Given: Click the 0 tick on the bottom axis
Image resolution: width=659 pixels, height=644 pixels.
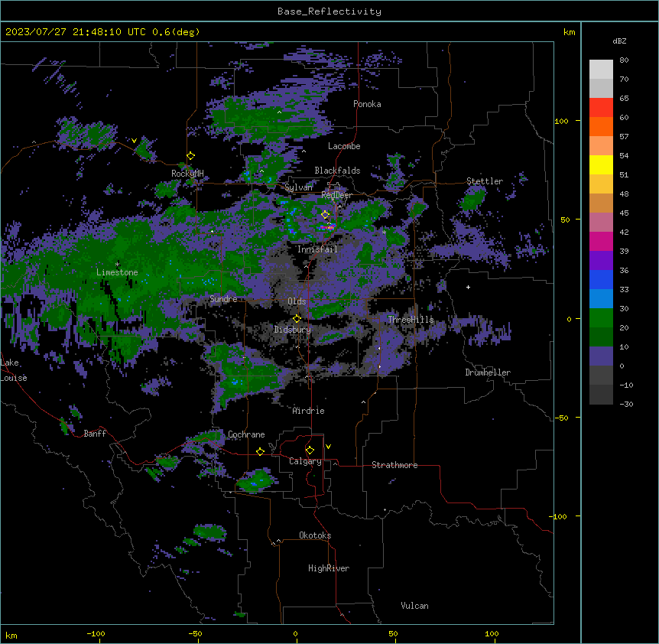Looking at the screenshot, I should point(295,633).
